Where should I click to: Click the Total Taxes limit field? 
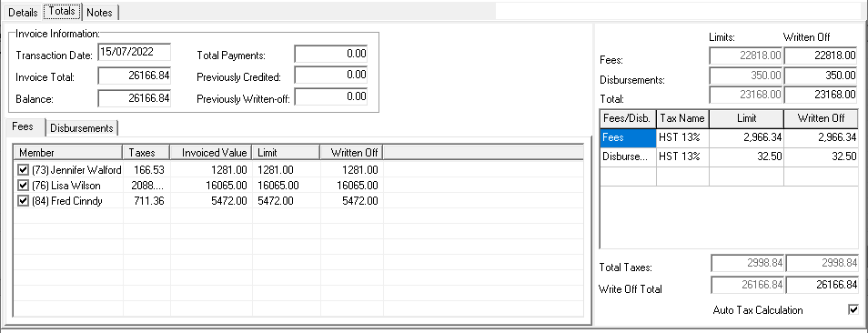(x=748, y=263)
